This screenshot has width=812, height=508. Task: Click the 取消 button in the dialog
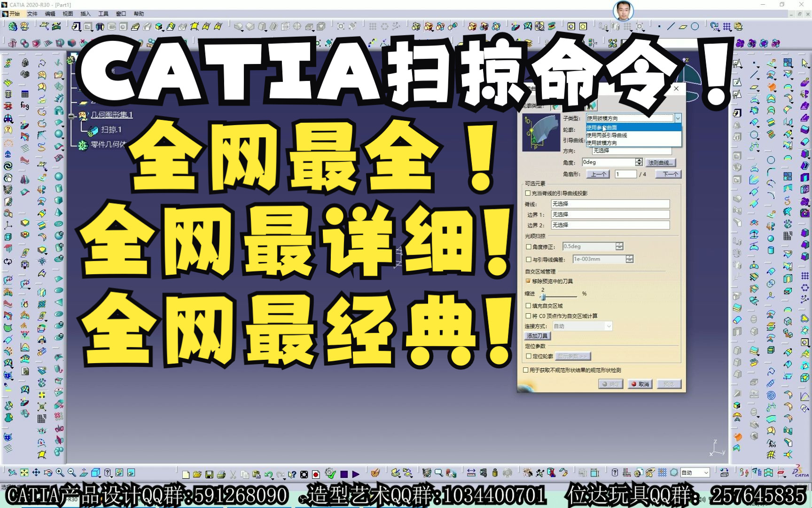(x=640, y=384)
